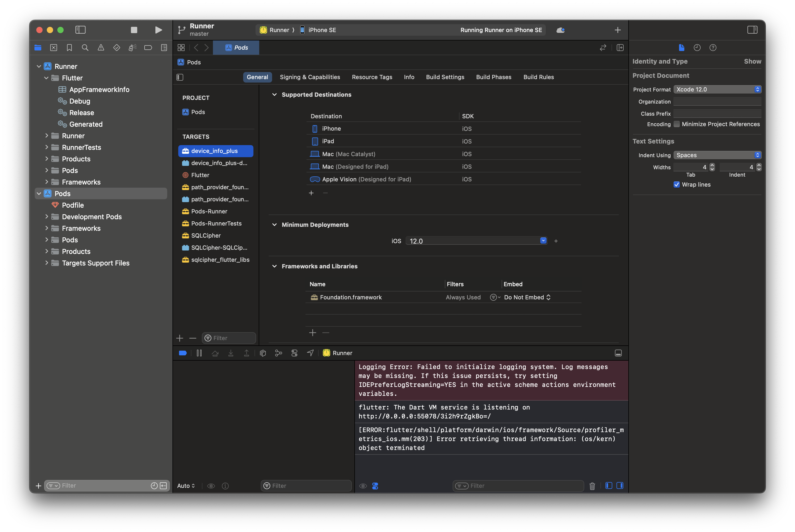
Task: Open the Do Not Embed popup
Action: (x=527, y=297)
